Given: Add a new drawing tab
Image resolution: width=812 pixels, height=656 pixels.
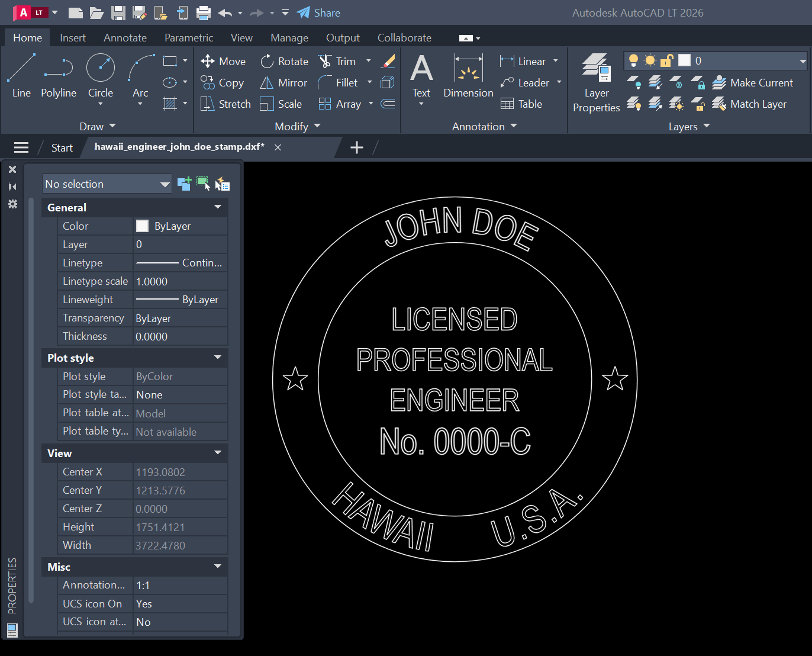Looking at the screenshot, I should click(x=357, y=147).
